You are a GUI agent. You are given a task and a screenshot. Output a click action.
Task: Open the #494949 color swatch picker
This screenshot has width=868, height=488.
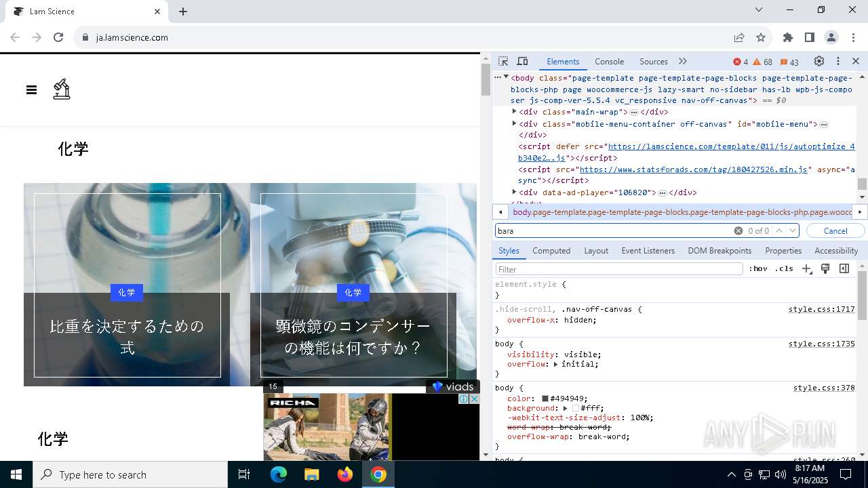click(x=545, y=399)
